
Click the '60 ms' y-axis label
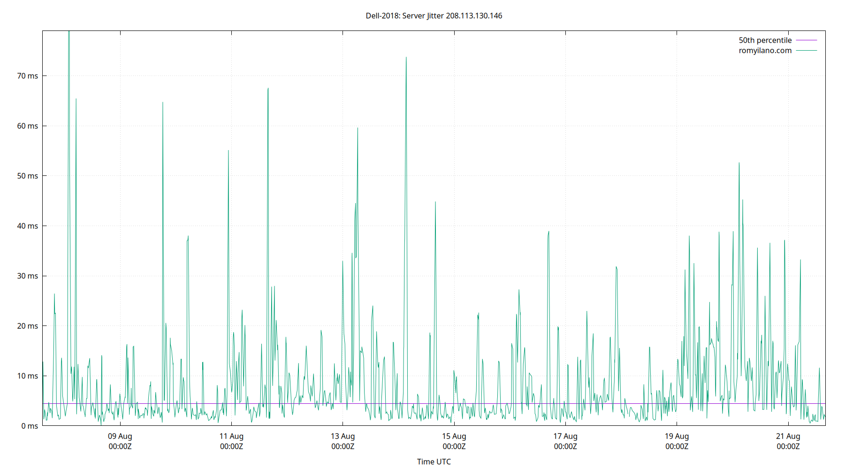click(x=28, y=126)
